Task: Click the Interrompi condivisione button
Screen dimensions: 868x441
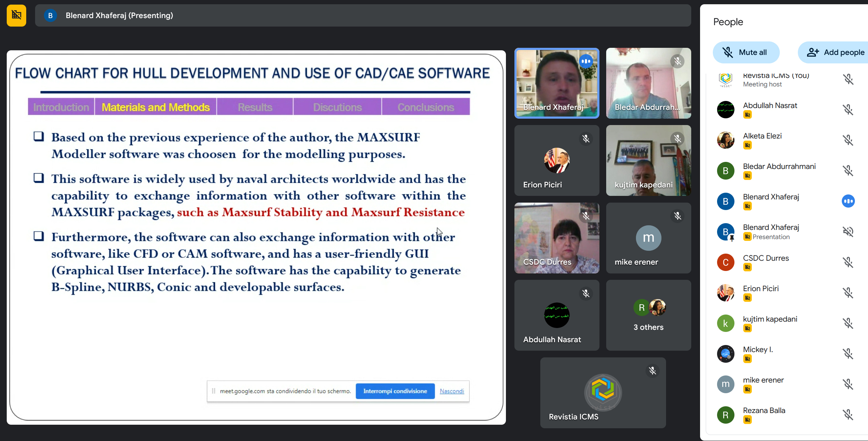Action: coord(395,391)
